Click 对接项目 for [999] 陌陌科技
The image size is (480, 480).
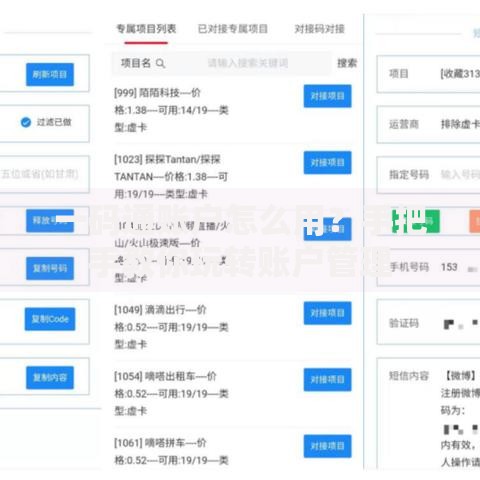(327, 96)
